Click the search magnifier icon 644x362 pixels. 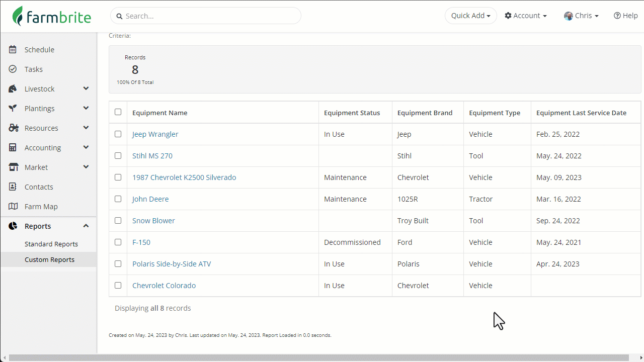point(119,16)
